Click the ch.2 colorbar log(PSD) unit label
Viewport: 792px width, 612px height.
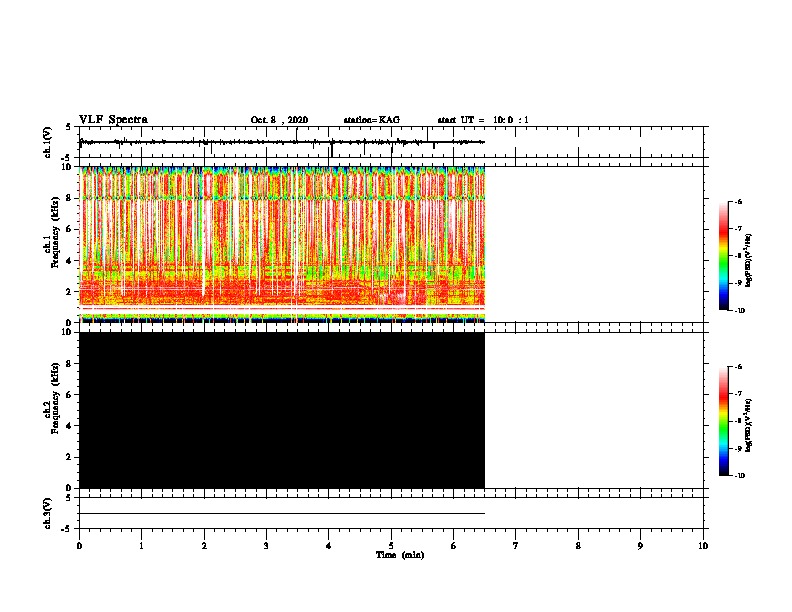tap(748, 425)
